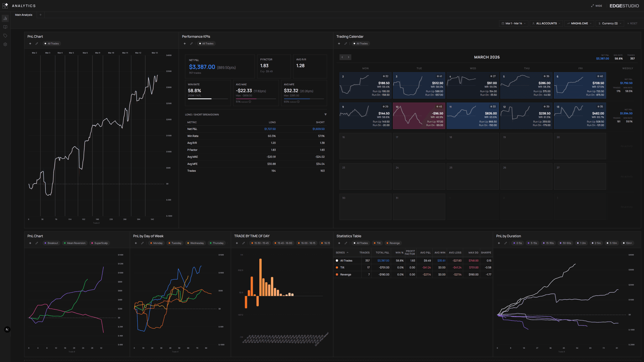Image resolution: width=644 pixels, height=362 pixels.
Task: Click the WIDE layout button
Action: pyautogui.click(x=596, y=6)
